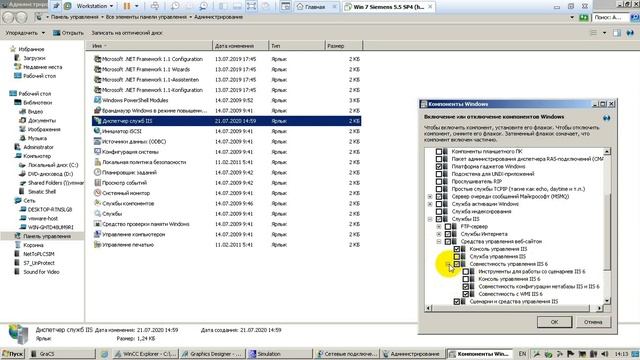Expand the Службы Интернета node
Screen dimensions: 640x360
(439, 234)
